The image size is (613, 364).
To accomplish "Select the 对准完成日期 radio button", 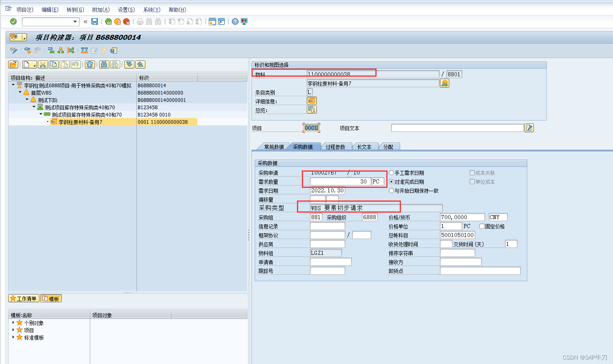I will (x=392, y=182).
